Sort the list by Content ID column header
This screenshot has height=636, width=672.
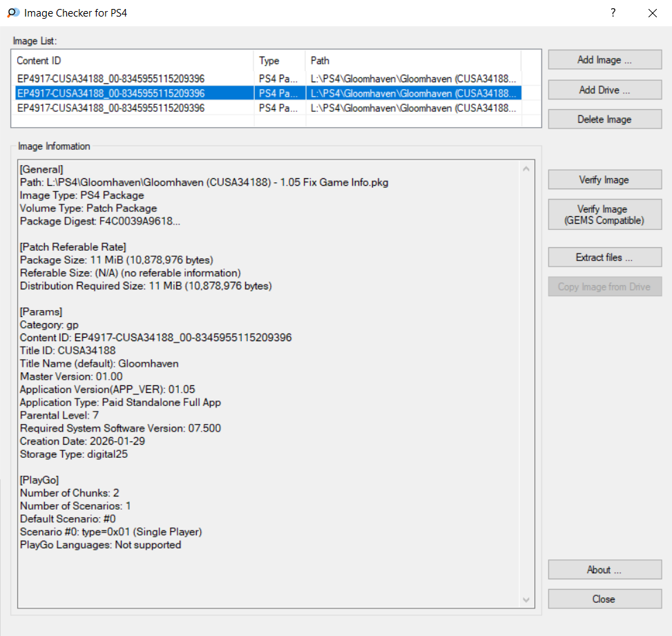point(133,61)
